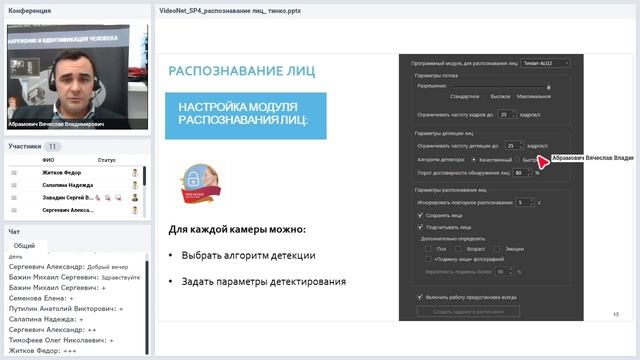Click Семенова Елена's chat message
Image resolution: width=640 pixels, height=360 pixels.
tap(41, 298)
